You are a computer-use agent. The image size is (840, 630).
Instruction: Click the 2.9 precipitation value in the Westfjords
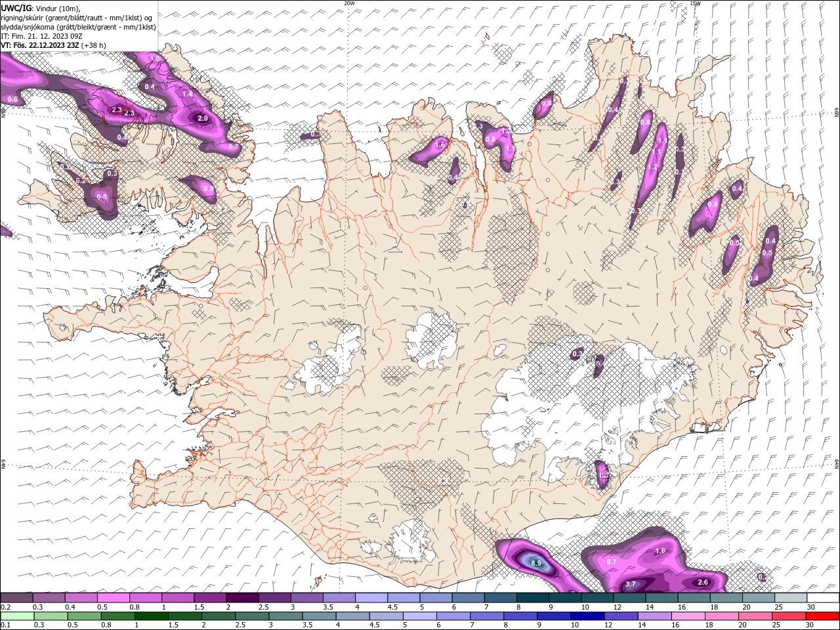pos(203,119)
